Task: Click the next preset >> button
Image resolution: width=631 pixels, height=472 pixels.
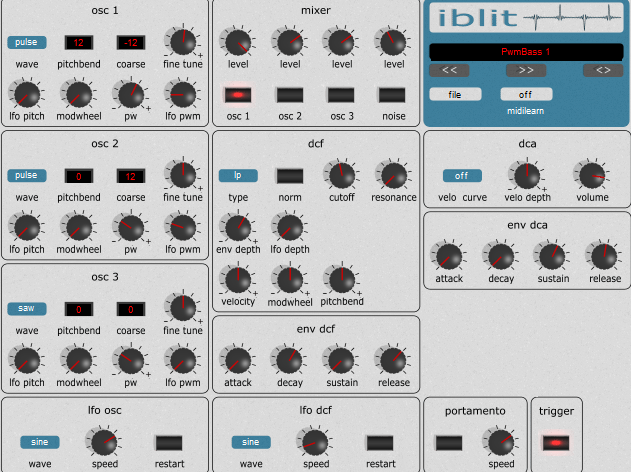Action: tap(526, 70)
